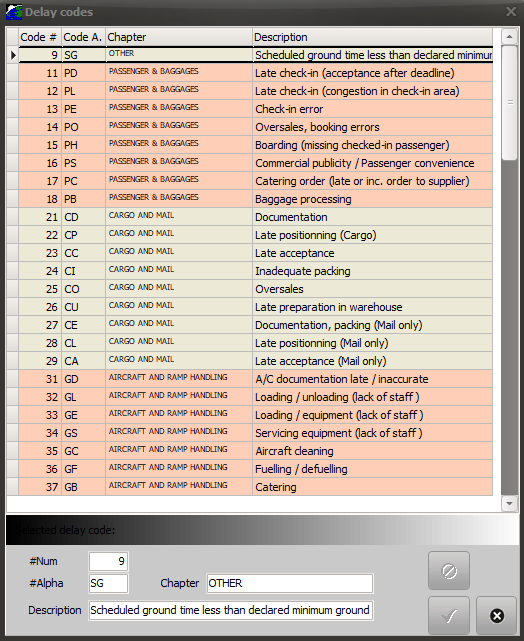Click the row indicator arrow beside code 9
Viewport: 524px width, 641px height.
(x=13, y=55)
